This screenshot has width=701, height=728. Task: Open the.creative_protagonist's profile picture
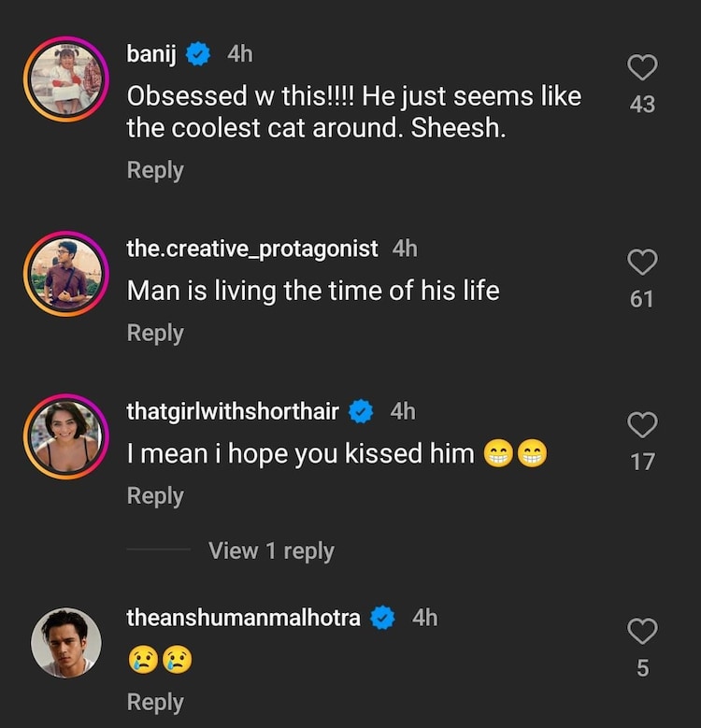(x=65, y=274)
